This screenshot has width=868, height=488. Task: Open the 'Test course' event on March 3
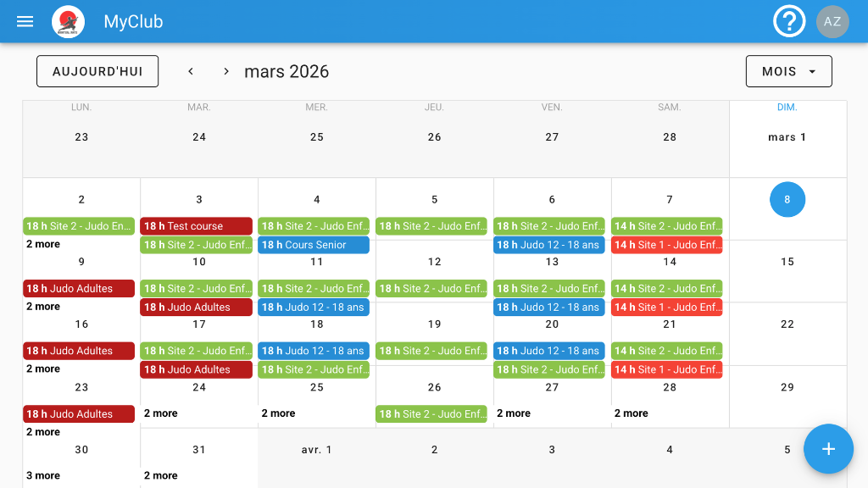tap(196, 226)
